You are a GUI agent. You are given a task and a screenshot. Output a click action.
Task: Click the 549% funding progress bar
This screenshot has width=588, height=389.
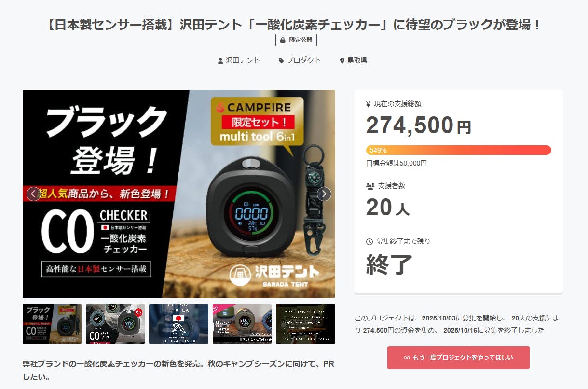pyautogui.click(x=459, y=150)
